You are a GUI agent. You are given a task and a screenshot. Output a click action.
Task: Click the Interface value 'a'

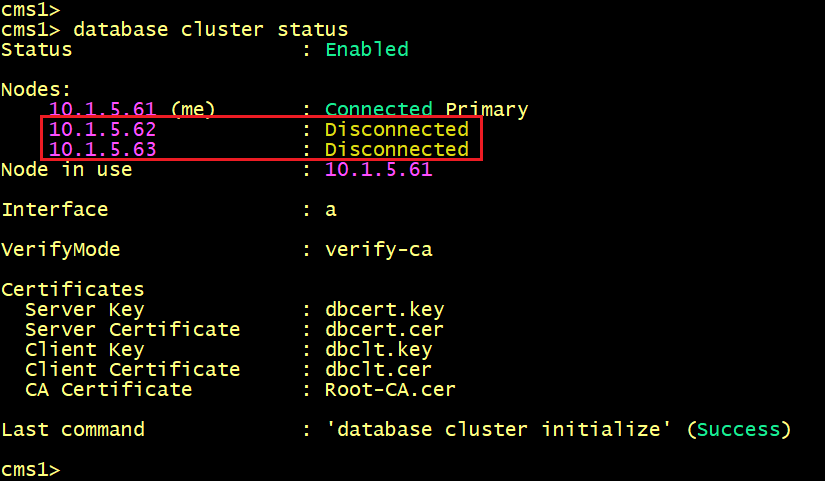(330, 211)
